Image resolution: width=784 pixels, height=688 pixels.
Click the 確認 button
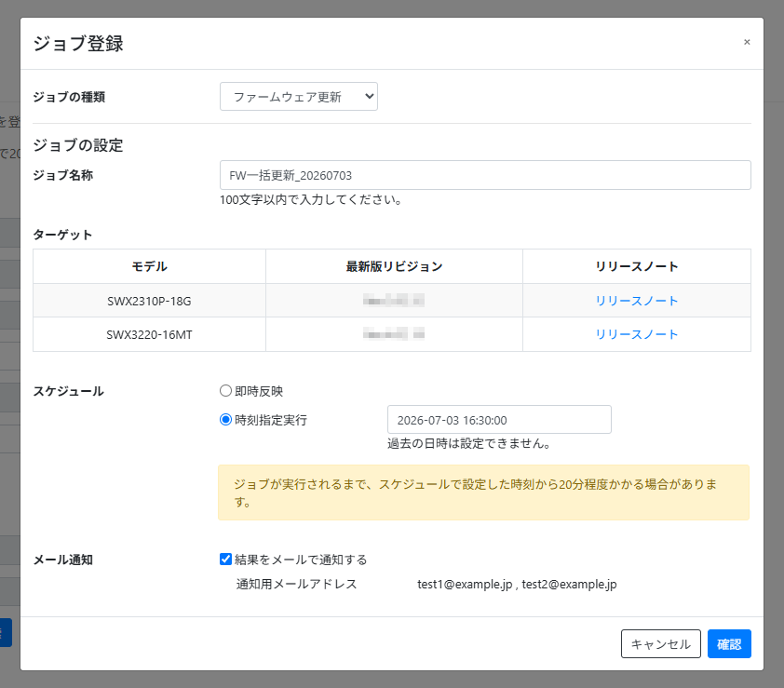[729, 643]
